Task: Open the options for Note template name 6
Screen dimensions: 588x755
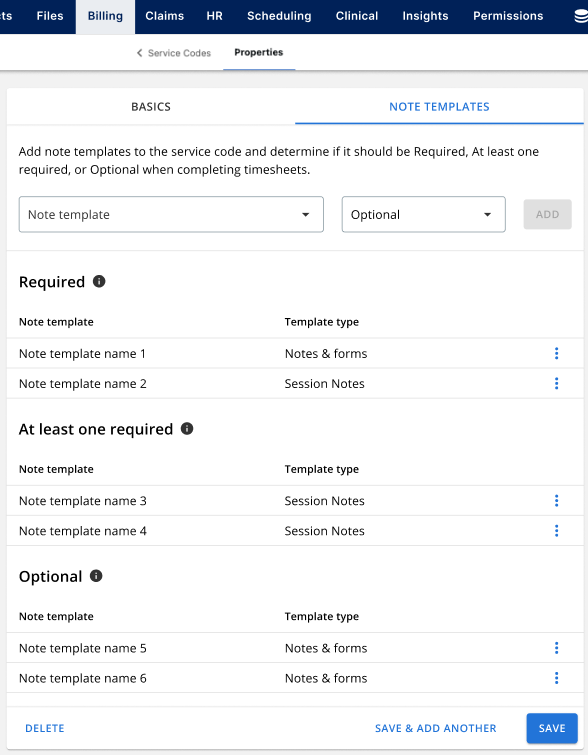Action: coord(557,678)
